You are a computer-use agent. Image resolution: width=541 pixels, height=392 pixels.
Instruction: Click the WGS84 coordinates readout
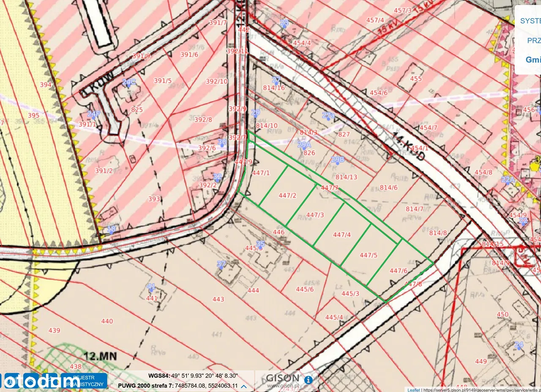pyautogui.click(x=193, y=376)
